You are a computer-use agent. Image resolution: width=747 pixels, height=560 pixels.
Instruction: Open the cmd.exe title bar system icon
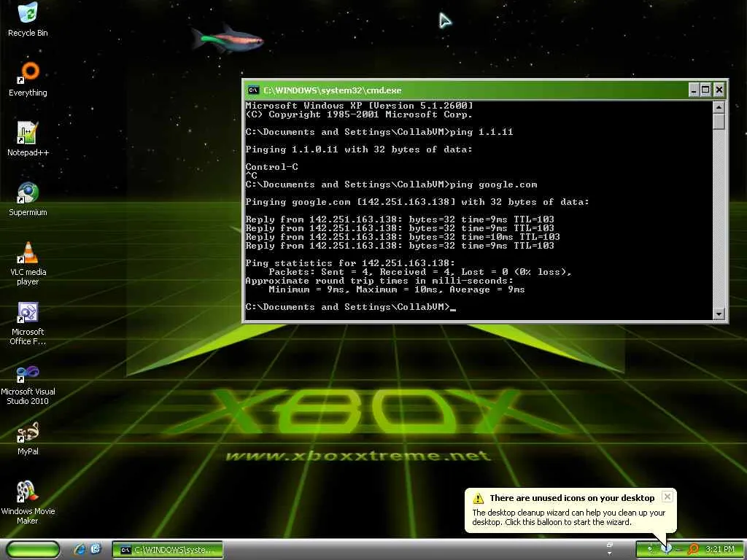pyautogui.click(x=253, y=90)
